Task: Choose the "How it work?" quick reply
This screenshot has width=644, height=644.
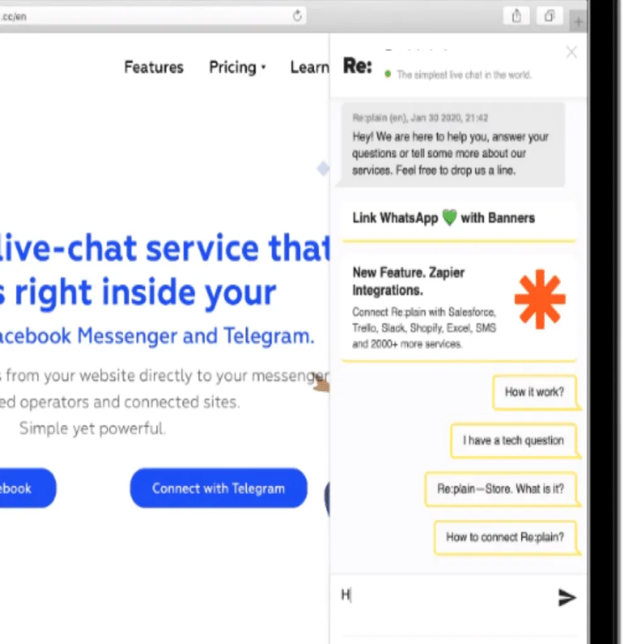Action: (535, 392)
